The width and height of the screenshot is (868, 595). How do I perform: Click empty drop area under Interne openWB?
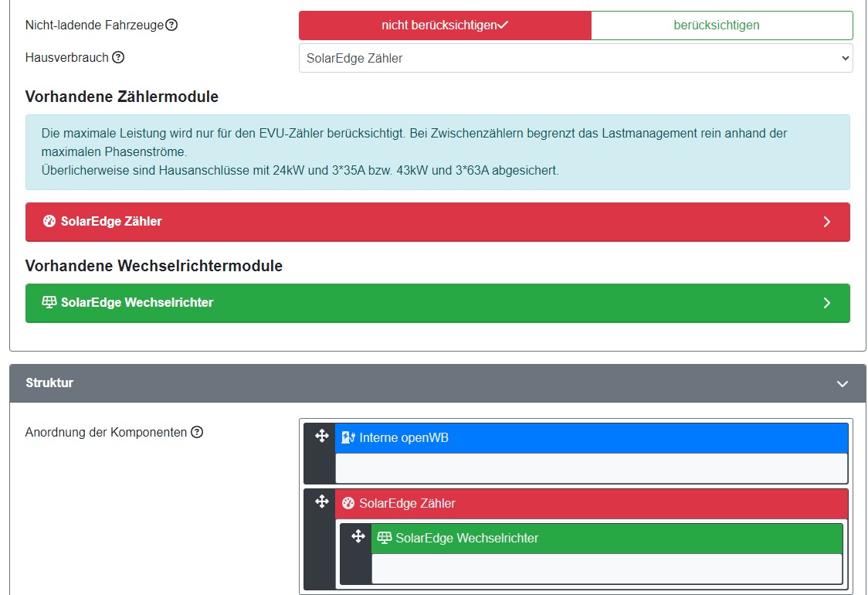tap(592, 468)
